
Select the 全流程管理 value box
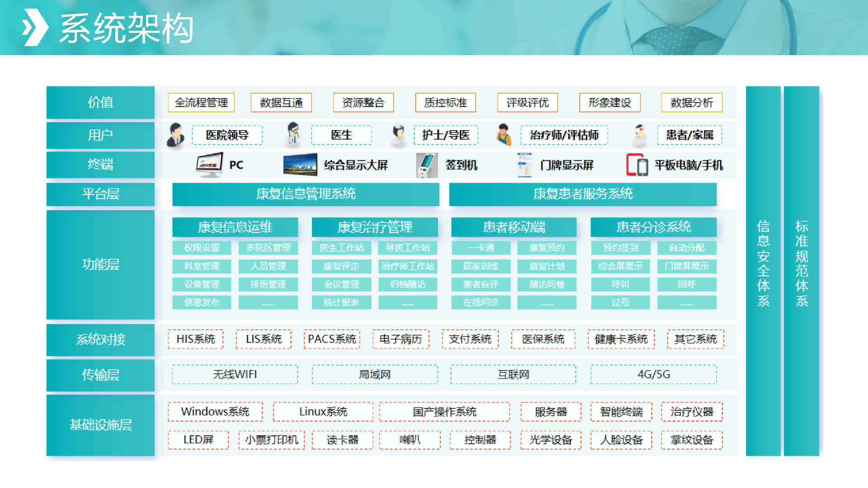point(201,103)
